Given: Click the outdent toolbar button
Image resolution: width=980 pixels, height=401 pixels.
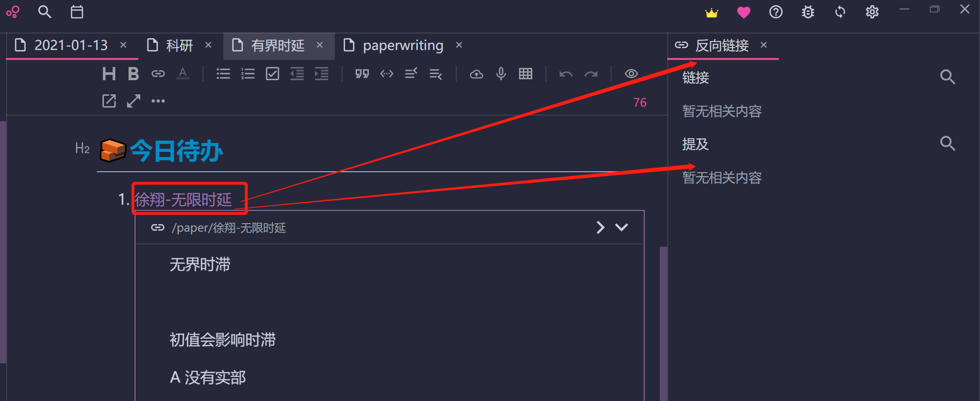Looking at the screenshot, I should 297,74.
